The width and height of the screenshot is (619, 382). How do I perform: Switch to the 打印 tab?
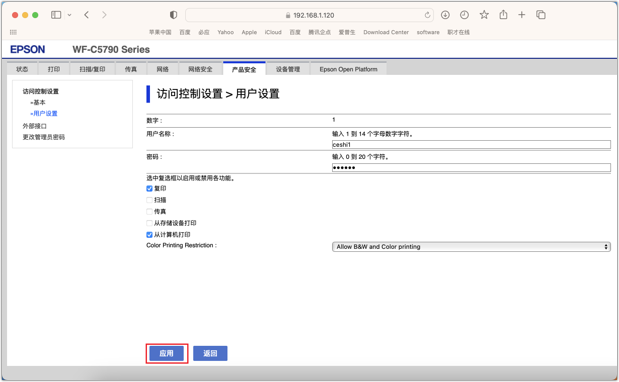pos(54,69)
